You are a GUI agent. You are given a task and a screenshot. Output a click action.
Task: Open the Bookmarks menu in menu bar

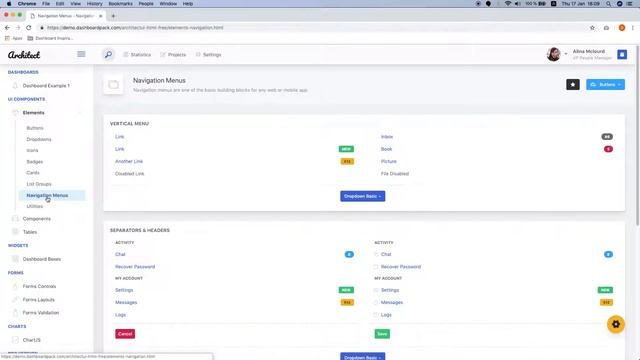pos(120,4)
